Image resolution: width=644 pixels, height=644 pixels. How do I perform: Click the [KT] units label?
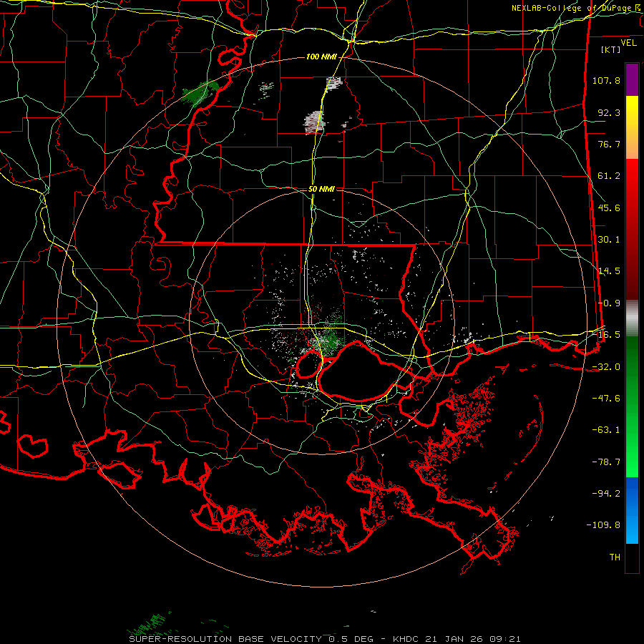click(611, 49)
